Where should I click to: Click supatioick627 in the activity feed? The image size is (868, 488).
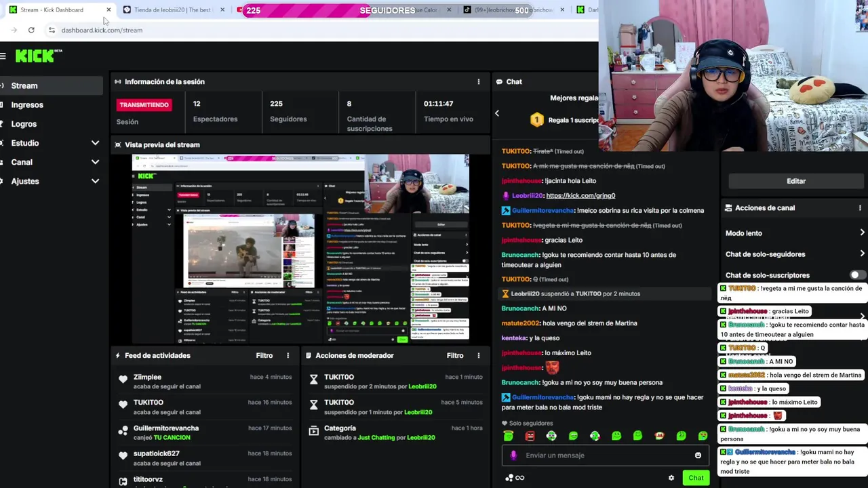coord(157,453)
